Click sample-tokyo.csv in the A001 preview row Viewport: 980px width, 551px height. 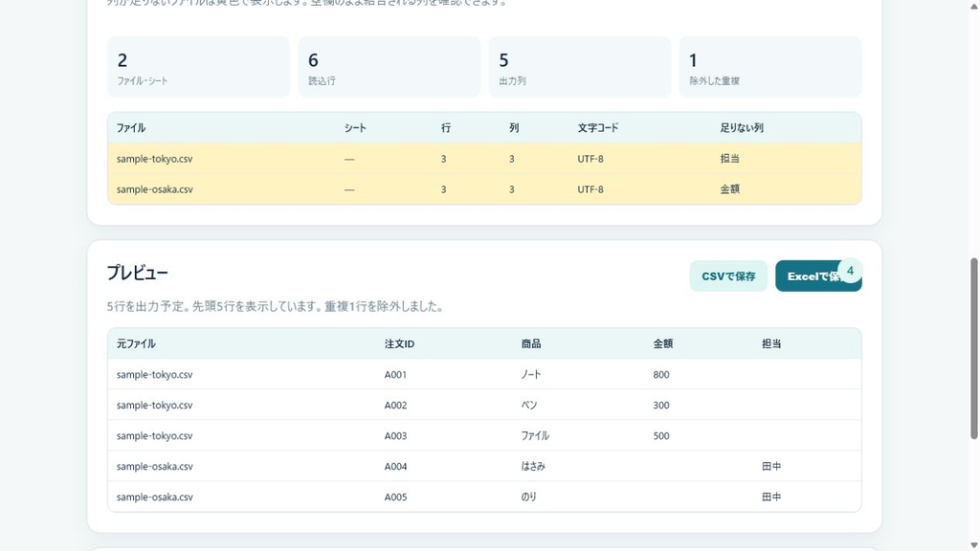pos(154,375)
